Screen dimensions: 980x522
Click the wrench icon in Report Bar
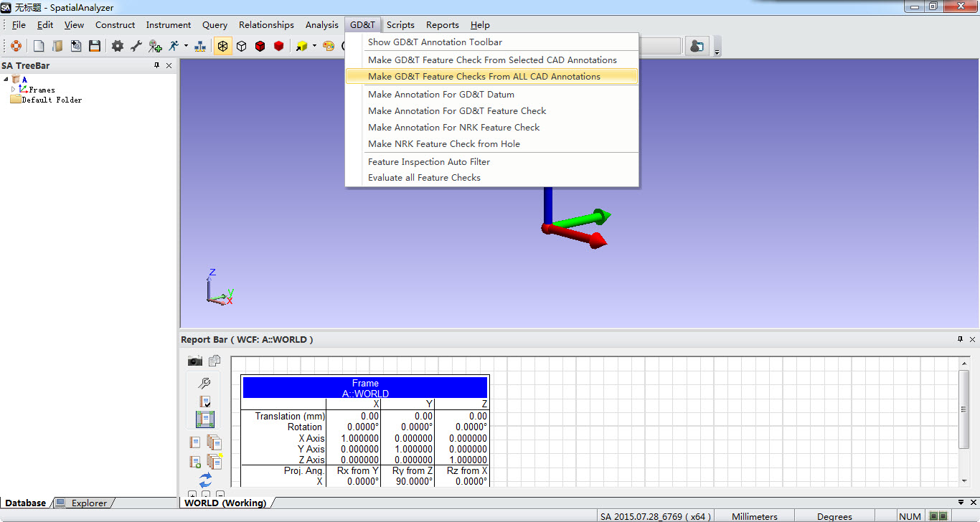click(x=204, y=384)
